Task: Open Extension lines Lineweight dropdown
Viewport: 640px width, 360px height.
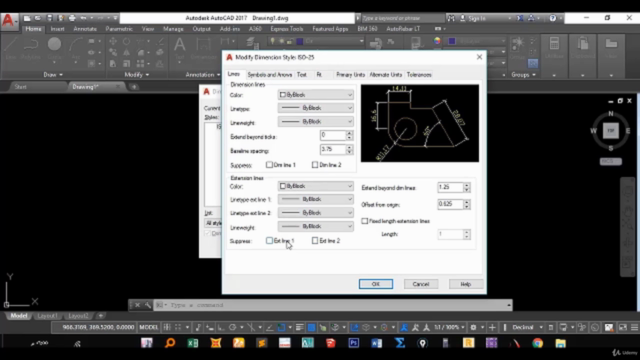Action: click(x=316, y=226)
